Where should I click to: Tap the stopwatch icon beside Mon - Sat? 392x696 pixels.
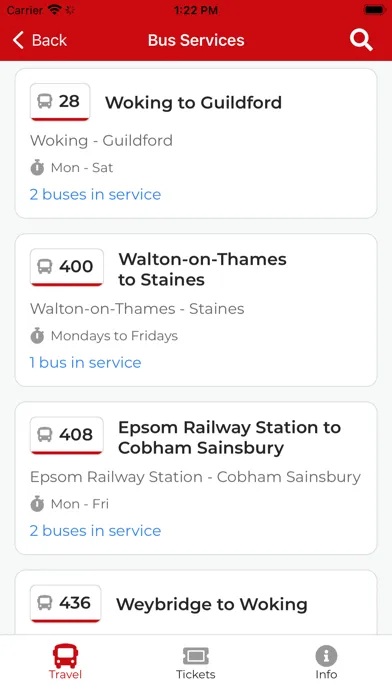[37, 168]
